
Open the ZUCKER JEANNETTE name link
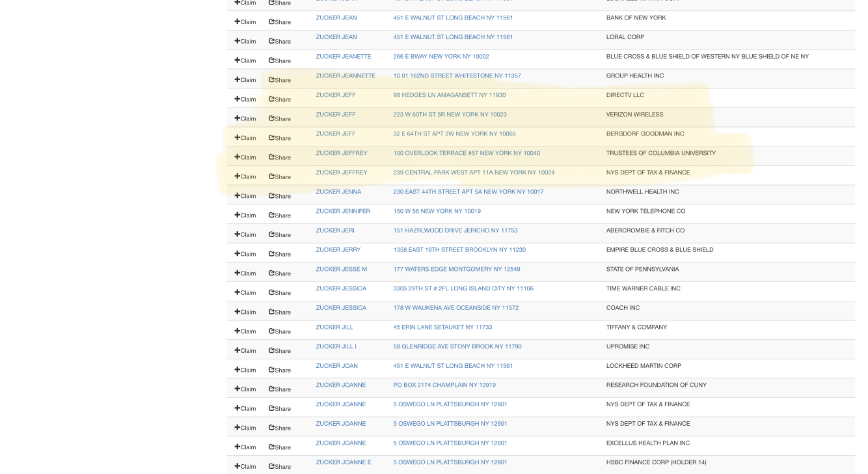pos(346,76)
